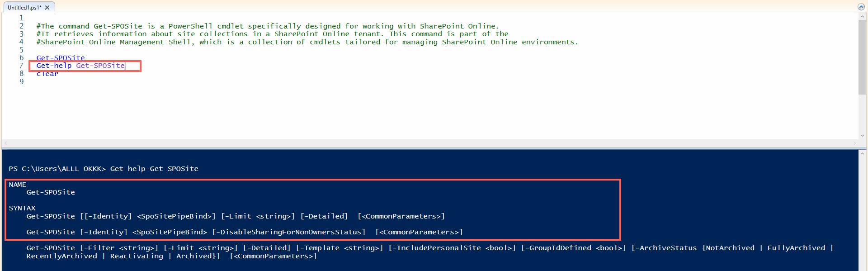Click the console pane scroll up arrow
Screen dimensions: 868x271
coord(862,154)
